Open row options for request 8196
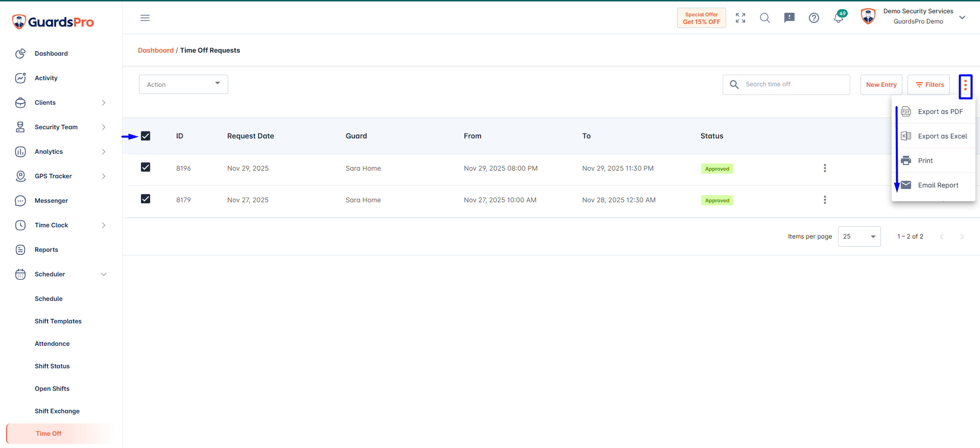 point(825,168)
